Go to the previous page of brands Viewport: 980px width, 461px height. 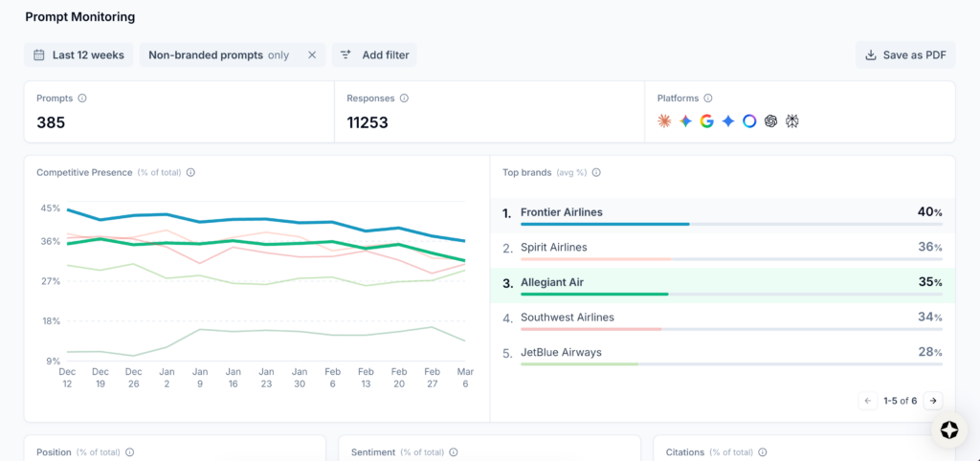[x=867, y=401]
